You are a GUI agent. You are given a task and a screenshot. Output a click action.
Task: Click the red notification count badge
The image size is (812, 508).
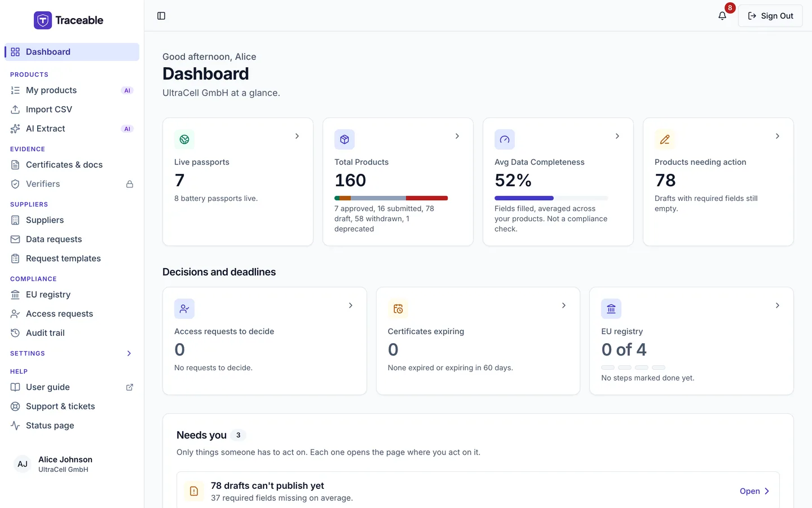point(730,8)
